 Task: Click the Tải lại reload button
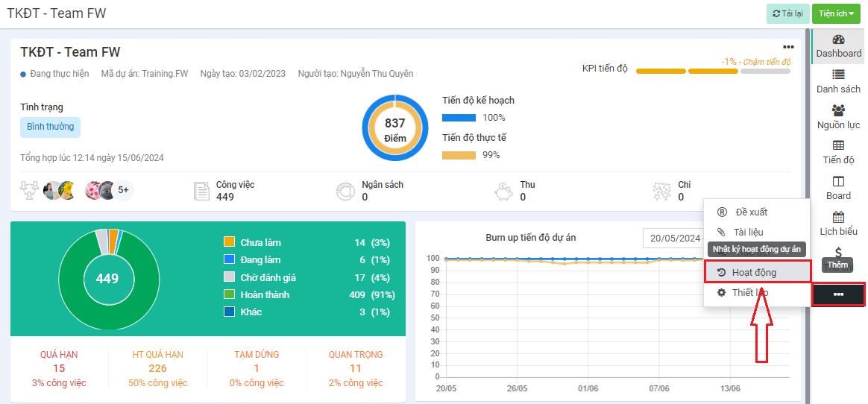(787, 13)
